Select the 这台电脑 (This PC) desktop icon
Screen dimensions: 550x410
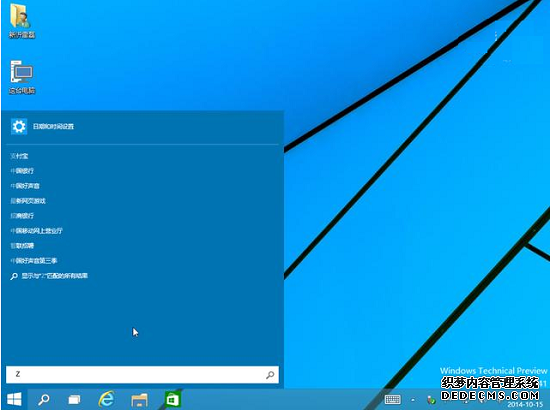[22, 77]
